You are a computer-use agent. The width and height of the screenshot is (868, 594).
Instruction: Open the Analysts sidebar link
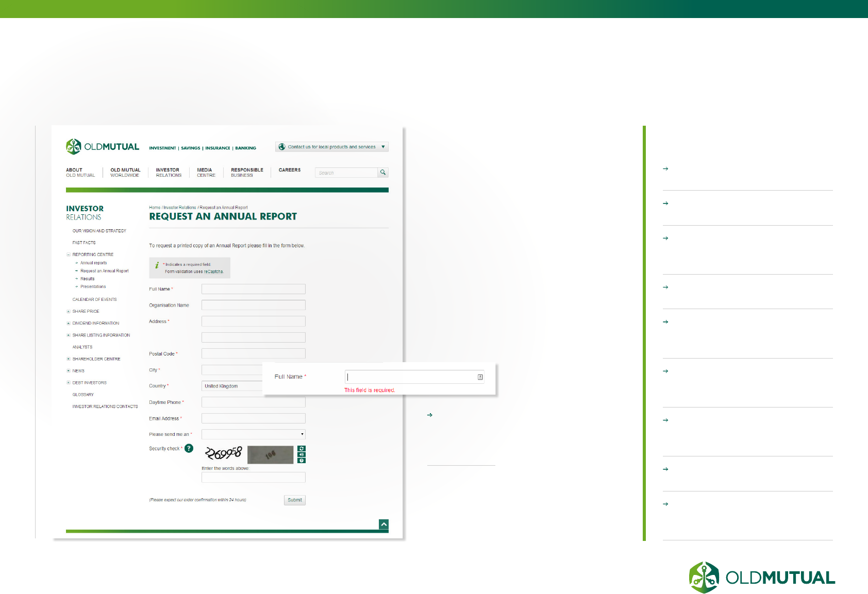82,347
